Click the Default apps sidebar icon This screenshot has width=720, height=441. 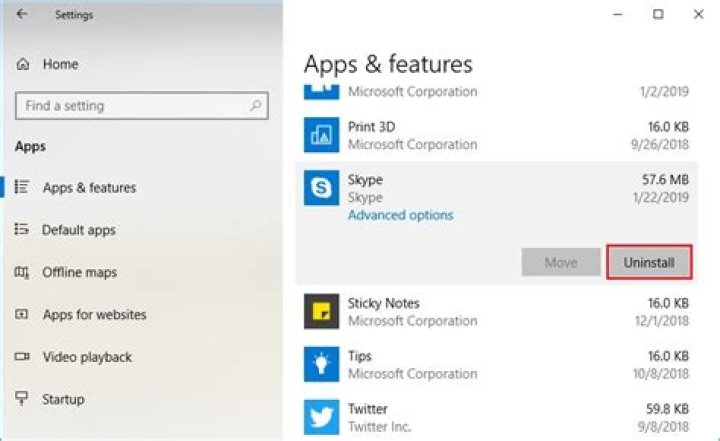tap(22, 229)
